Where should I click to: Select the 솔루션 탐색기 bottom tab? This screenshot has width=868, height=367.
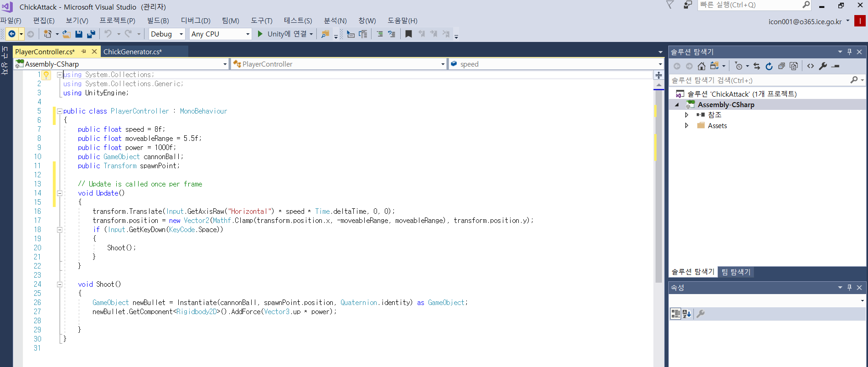[693, 272]
